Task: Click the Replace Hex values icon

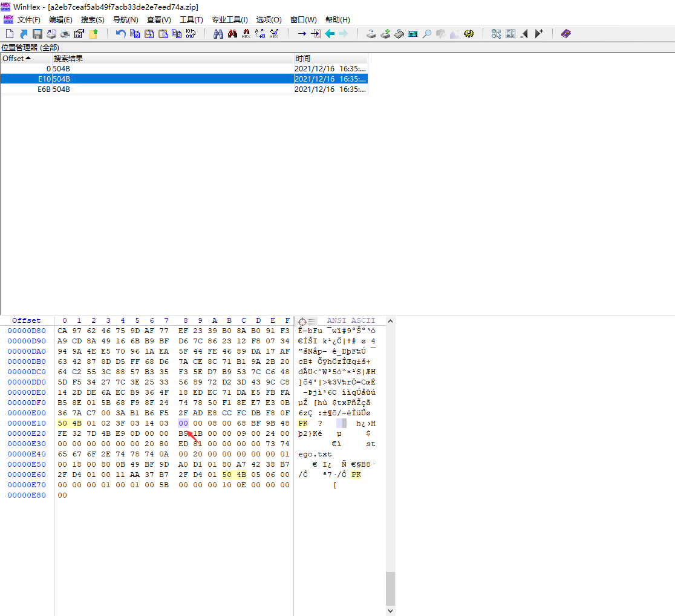Action: (x=274, y=34)
